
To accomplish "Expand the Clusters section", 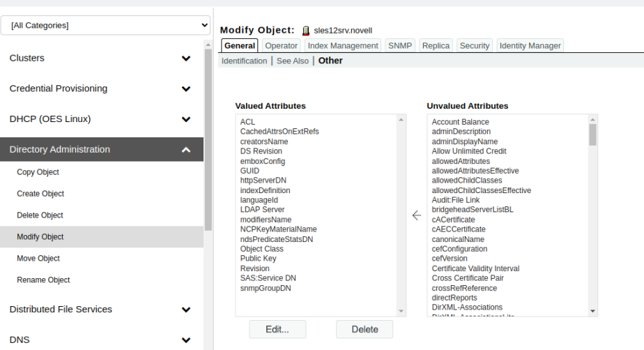I will pyautogui.click(x=185, y=59).
